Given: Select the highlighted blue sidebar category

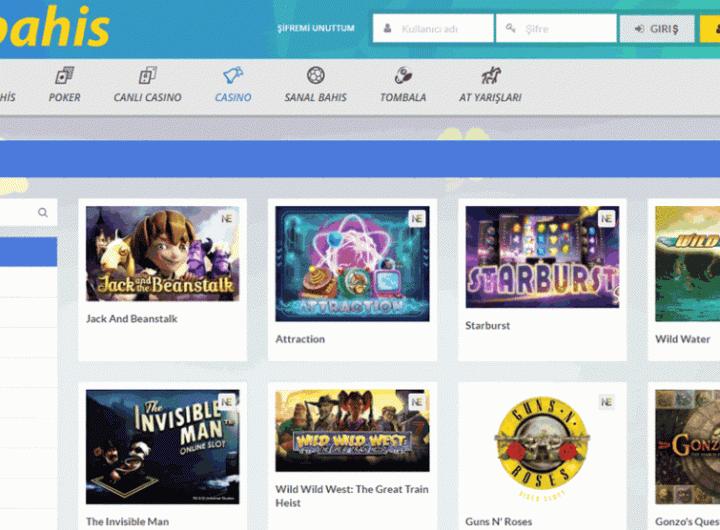Looking at the screenshot, I should point(28,252).
